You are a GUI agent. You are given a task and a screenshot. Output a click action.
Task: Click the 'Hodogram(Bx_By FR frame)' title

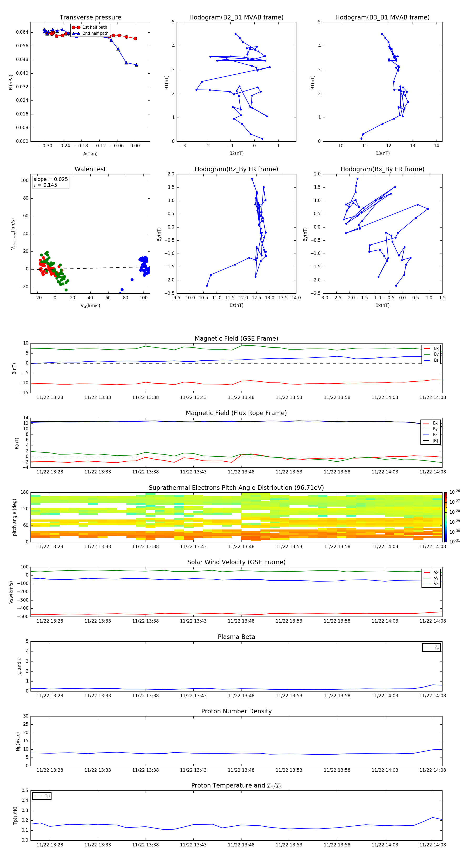382,169
